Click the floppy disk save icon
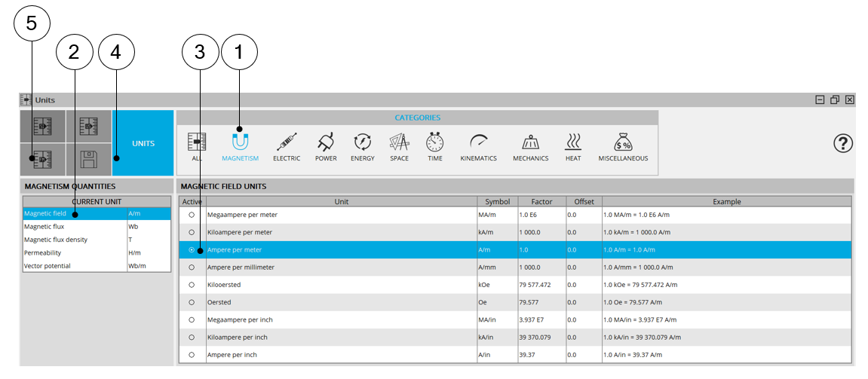This screenshot has height=379, width=868. coord(89,159)
